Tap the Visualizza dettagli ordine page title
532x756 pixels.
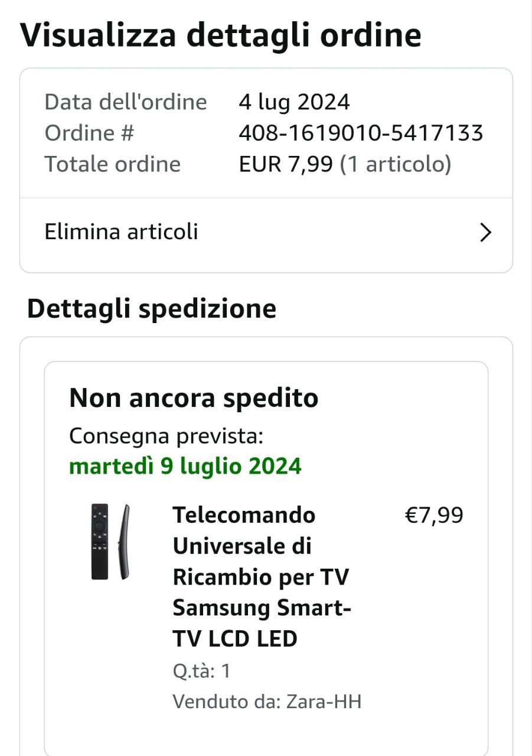pos(221,35)
